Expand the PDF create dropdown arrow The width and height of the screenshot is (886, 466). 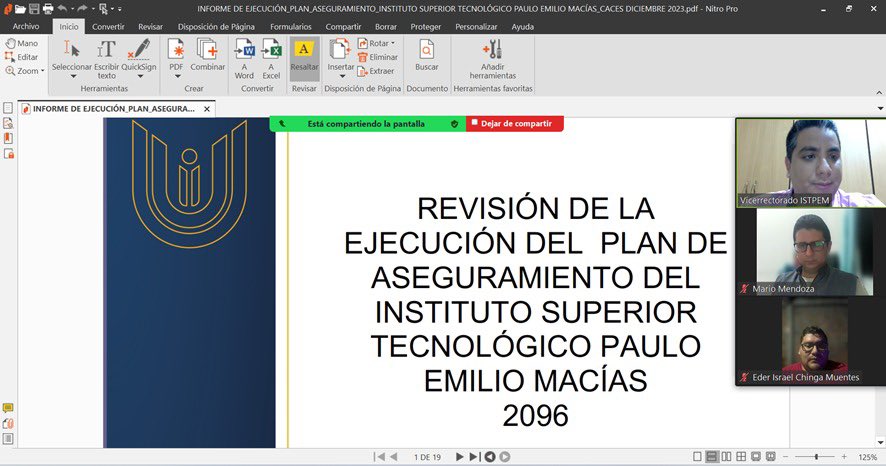click(x=177, y=76)
